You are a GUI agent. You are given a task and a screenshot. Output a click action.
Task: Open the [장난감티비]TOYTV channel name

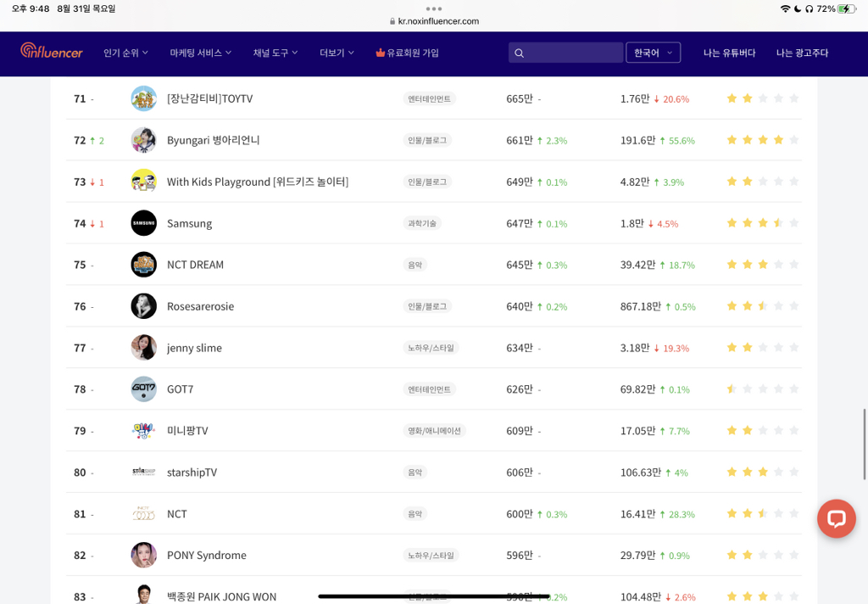(210, 98)
